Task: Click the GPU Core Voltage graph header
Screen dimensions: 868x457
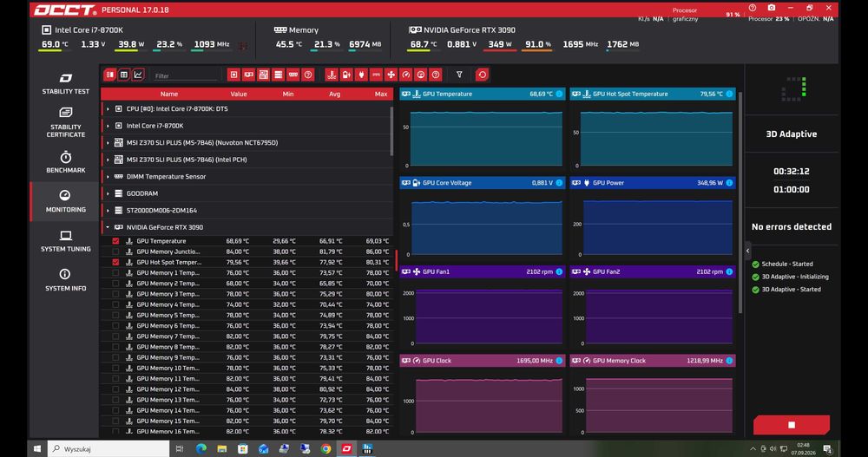Action: coord(482,183)
